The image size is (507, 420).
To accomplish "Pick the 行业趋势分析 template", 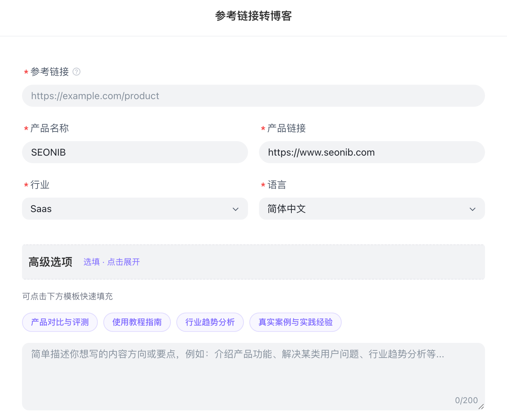I will coord(210,322).
